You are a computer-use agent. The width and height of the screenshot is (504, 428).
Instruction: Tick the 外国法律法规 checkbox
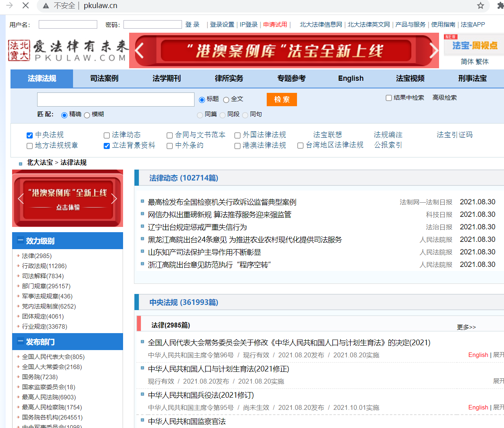coord(237,135)
